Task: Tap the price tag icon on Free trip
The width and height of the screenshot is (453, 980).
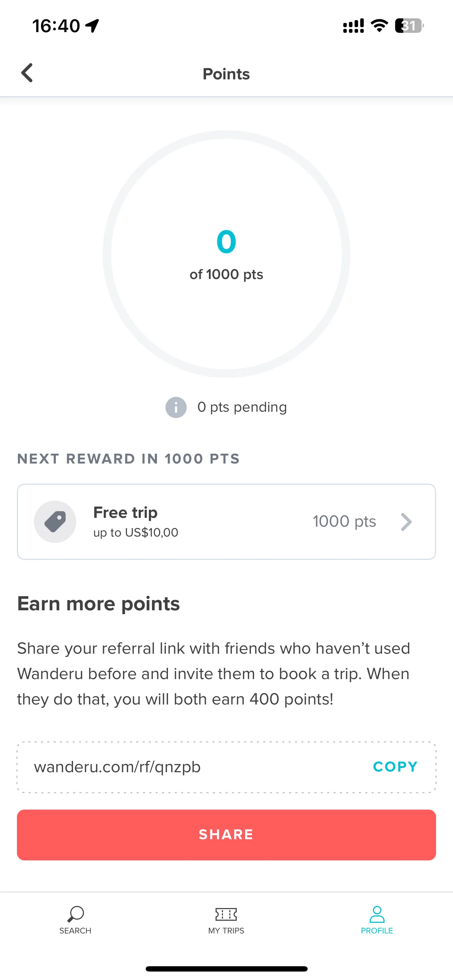Action: pos(55,522)
